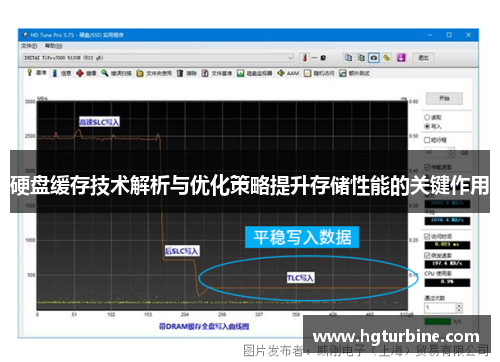The height and width of the screenshot is (362, 500).
Task: Click the 开始 start button
Action: pyautogui.click(x=444, y=98)
